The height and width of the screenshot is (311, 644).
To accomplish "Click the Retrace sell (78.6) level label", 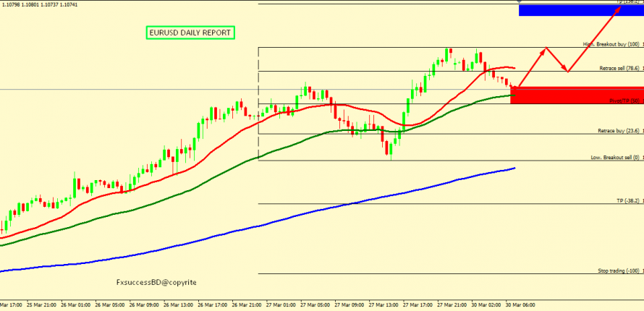I will point(619,68).
